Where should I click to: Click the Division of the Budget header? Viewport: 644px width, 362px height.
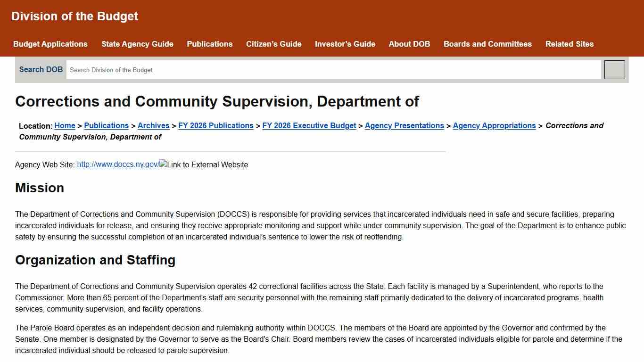[x=74, y=16]
